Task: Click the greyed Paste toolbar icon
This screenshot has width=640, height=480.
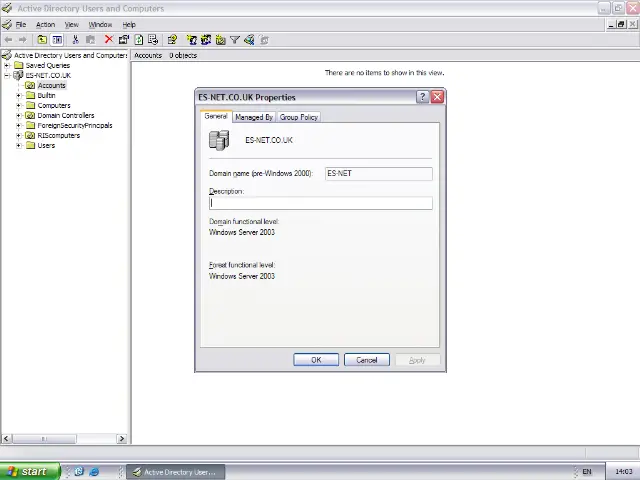Action: 90,40
